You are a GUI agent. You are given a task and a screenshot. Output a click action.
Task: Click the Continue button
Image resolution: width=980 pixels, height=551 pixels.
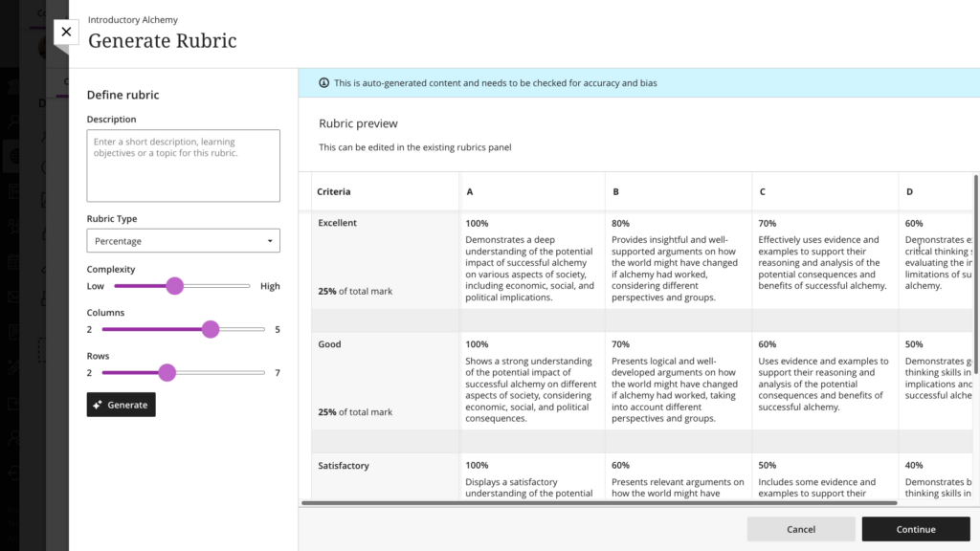tap(916, 529)
